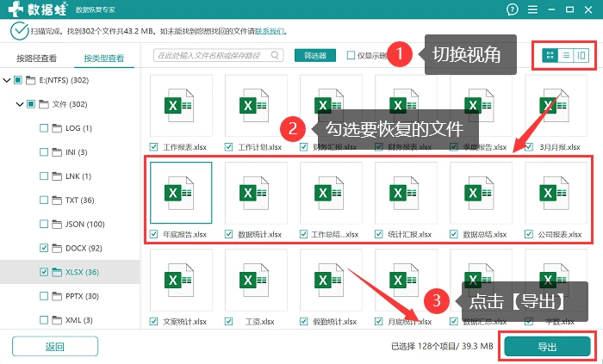
Task: Toggle the 仅显示 checkbox in toolbar
Action: 351,55
